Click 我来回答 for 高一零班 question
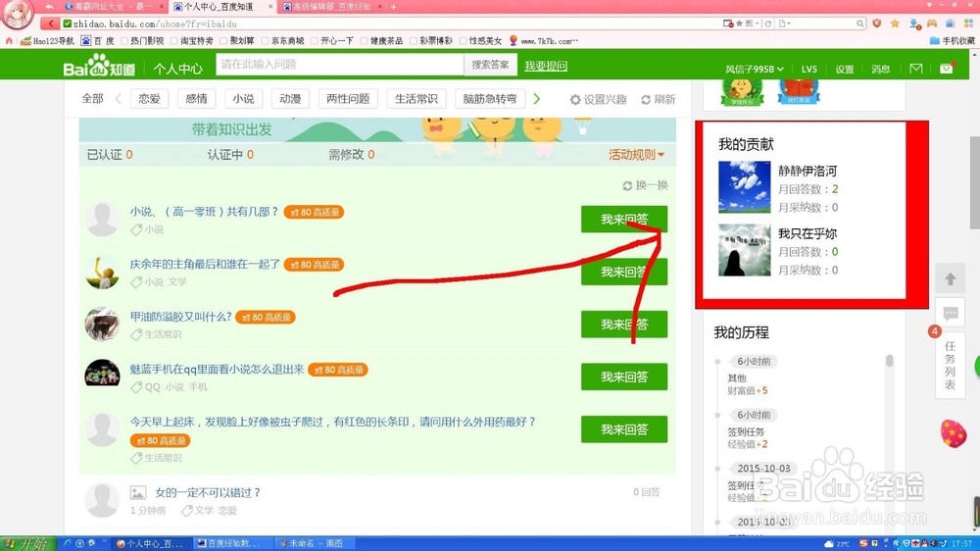 [x=623, y=219]
